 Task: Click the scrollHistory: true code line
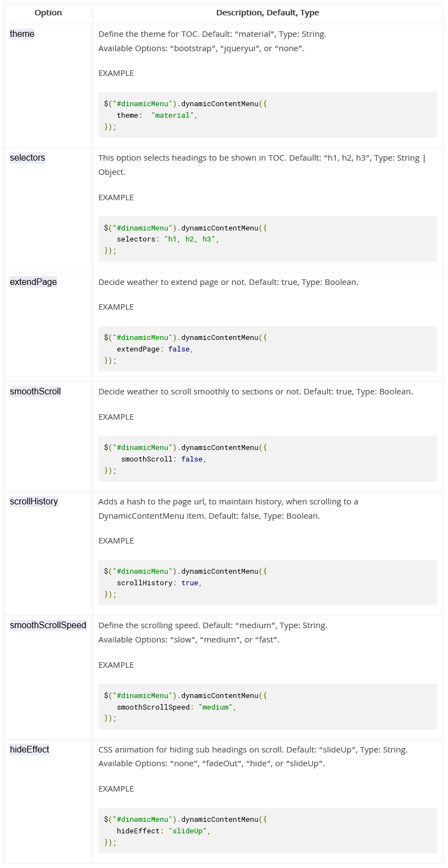pos(159,583)
